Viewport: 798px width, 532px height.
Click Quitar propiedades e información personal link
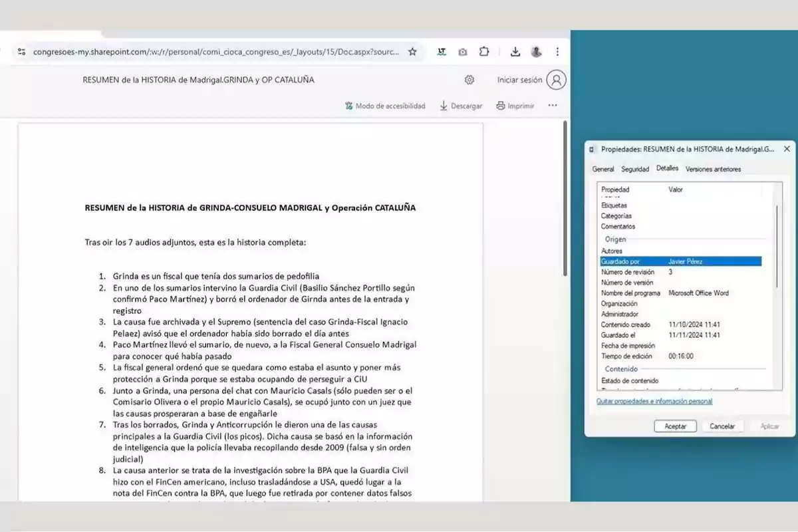pos(654,401)
